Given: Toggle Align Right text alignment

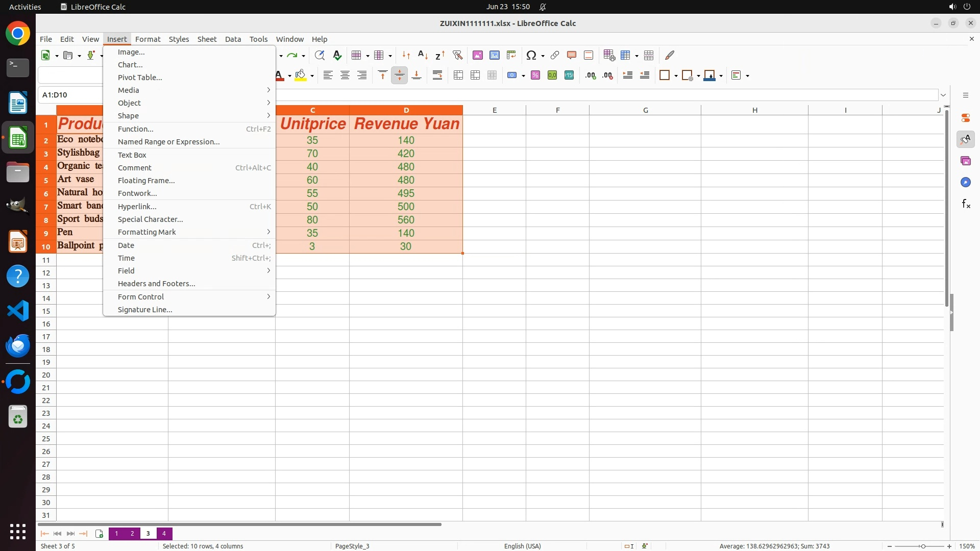Looking at the screenshot, I should tap(362, 76).
